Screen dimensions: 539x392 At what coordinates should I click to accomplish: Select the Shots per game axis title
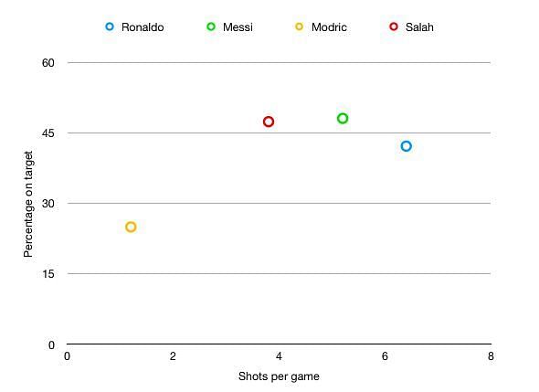click(x=279, y=376)
